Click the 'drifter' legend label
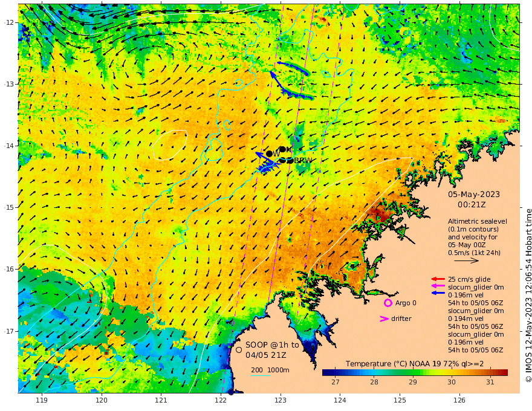The height and width of the screenshot is (411, 532). pos(401,319)
